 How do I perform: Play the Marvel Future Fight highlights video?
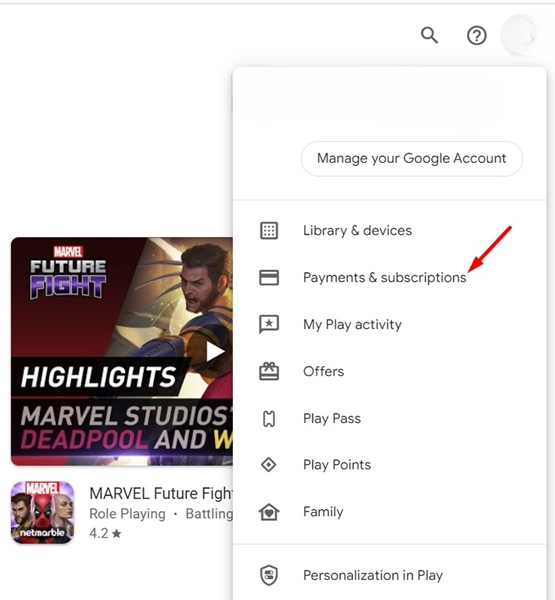point(214,352)
